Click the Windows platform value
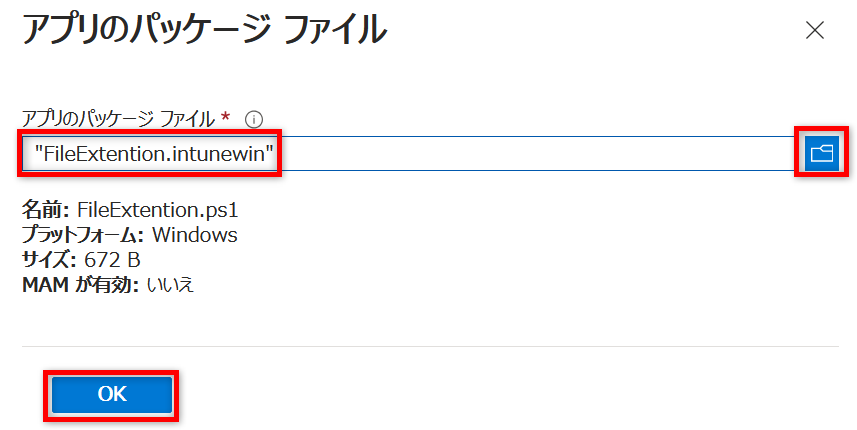The image size is (857, 430). click(x=195, y=235)
